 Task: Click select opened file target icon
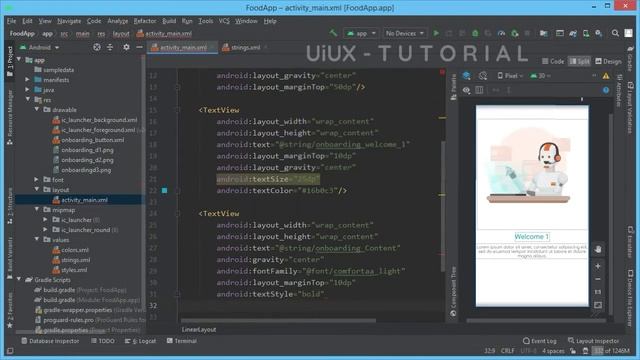(x=97, y=47)
